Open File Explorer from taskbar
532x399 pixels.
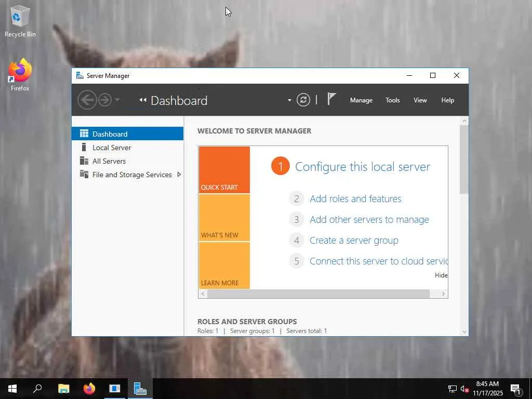tap(63, 389)
